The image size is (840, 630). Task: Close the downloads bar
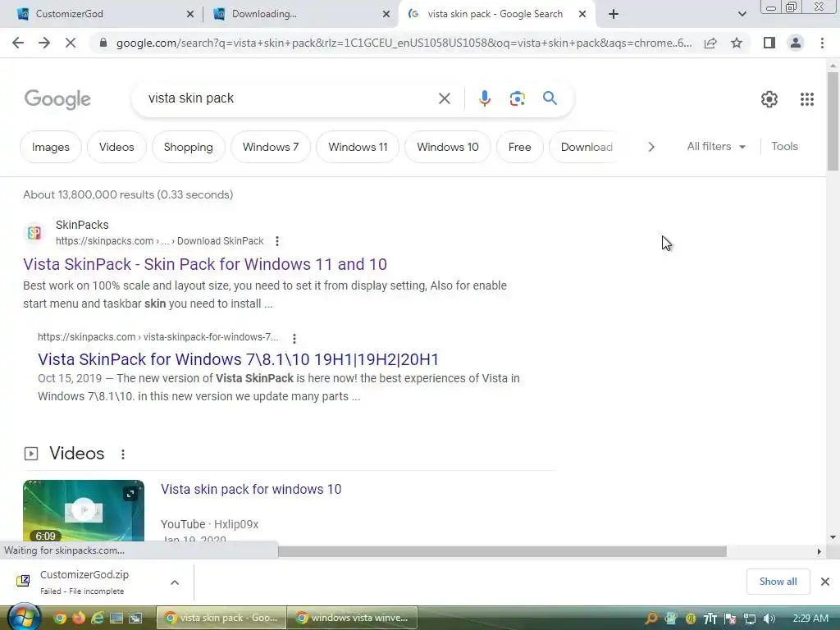coord(825,582)
